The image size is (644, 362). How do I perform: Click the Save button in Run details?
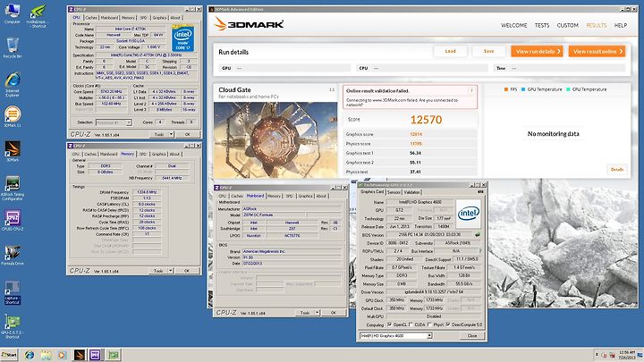pos(488,51)
